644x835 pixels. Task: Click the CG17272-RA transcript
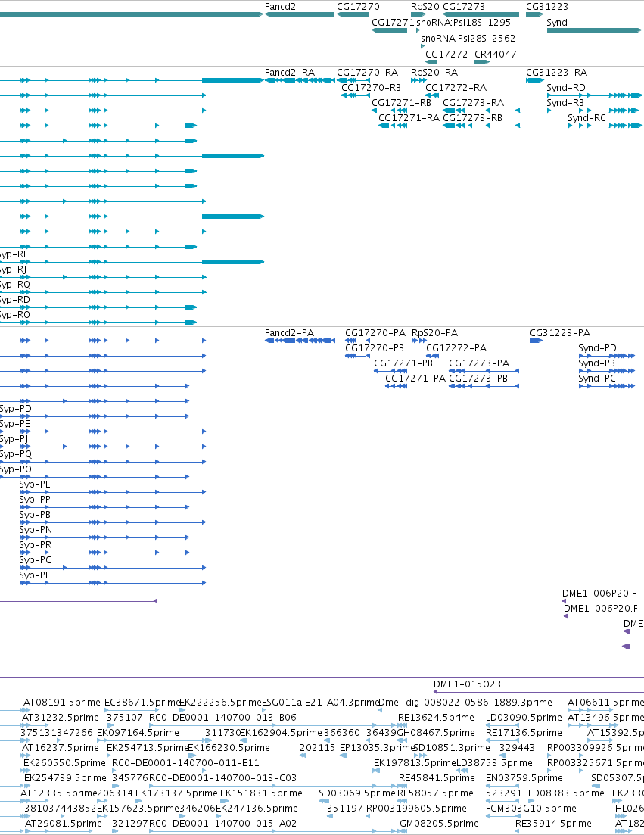tap(432, 95)
